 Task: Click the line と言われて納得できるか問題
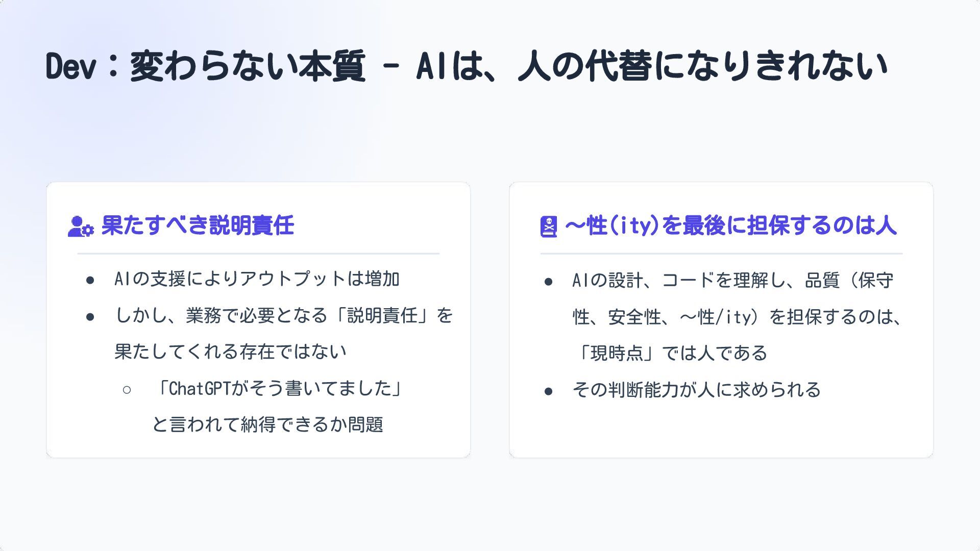tap(267, 424)
